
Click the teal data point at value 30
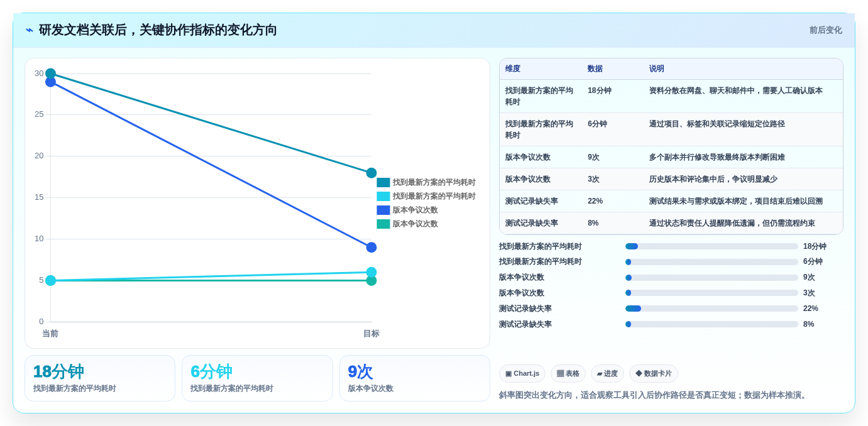[x=51, y=74]
